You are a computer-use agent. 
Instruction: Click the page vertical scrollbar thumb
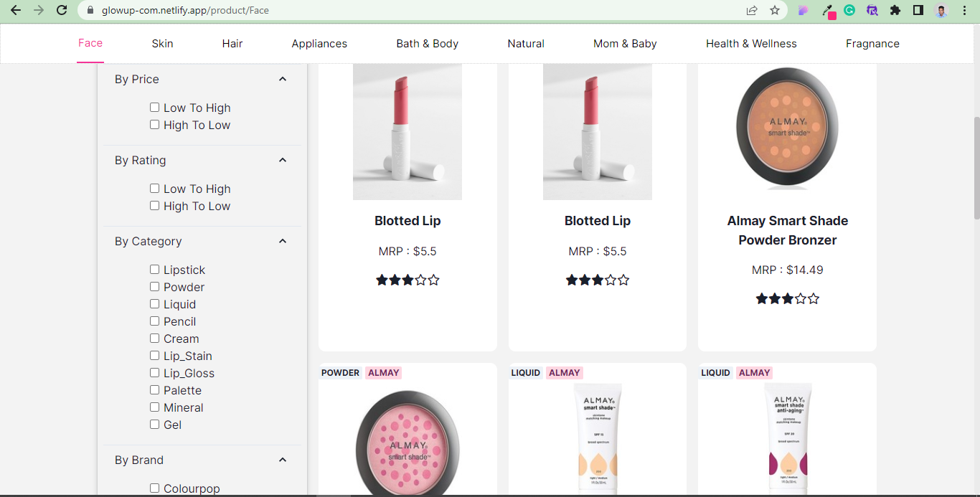tap(976, 168)
